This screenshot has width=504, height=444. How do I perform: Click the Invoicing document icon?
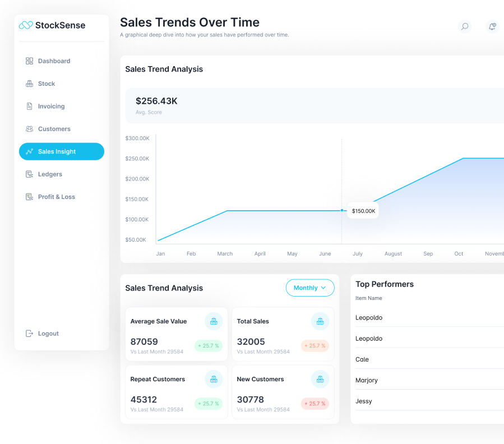click(29, 106)
